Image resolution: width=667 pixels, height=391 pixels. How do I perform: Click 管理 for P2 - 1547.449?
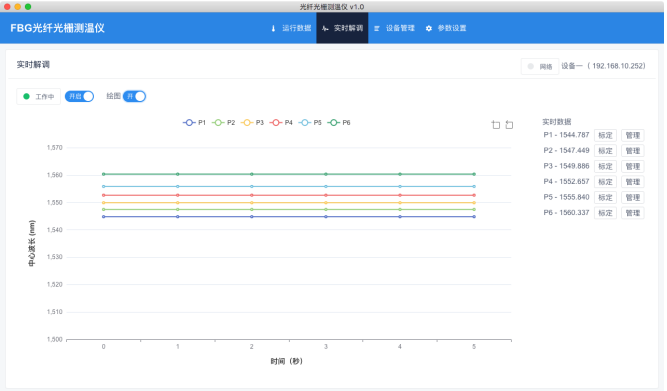coord(633,151)
